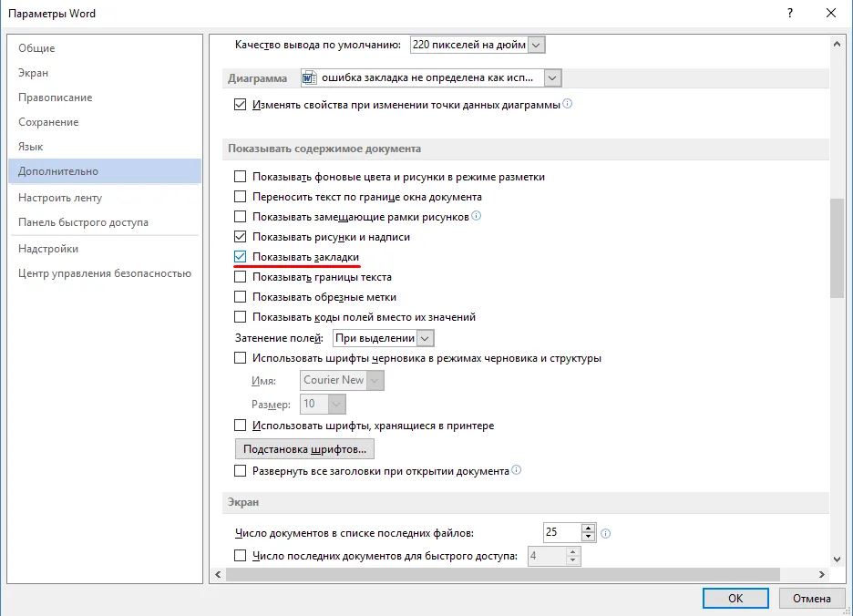Select Панель быстрого доступа category
Screen dimensions: 853x616
[x=105, y=222]
